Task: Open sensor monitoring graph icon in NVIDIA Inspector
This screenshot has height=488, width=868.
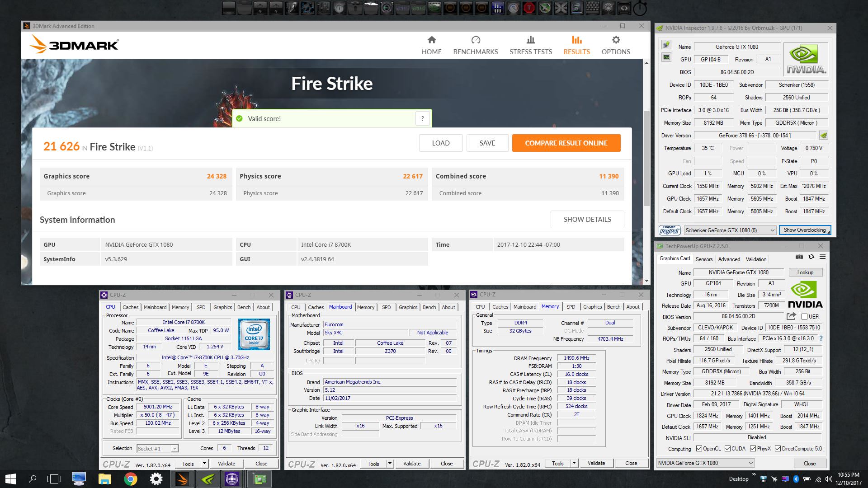Action: pyautogui.click(x=666, y=57)
